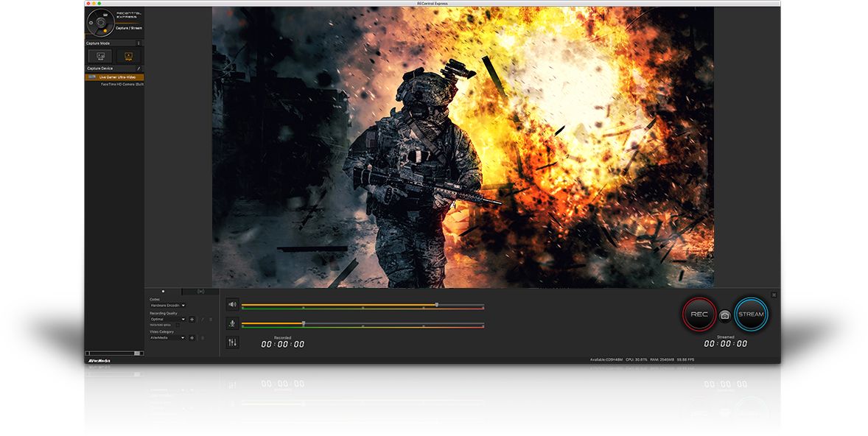Open the Codec Hardware Encoding dropdown

(x=167, y=305)
